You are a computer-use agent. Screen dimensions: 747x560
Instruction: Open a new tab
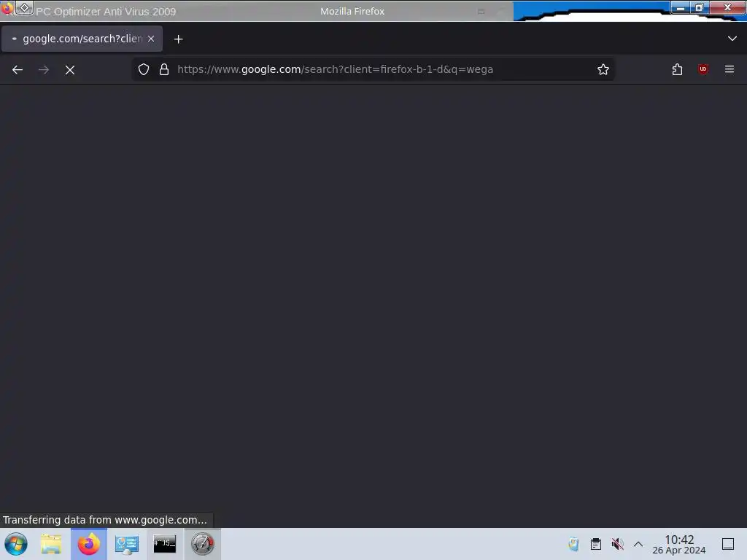tap(178, 39)
